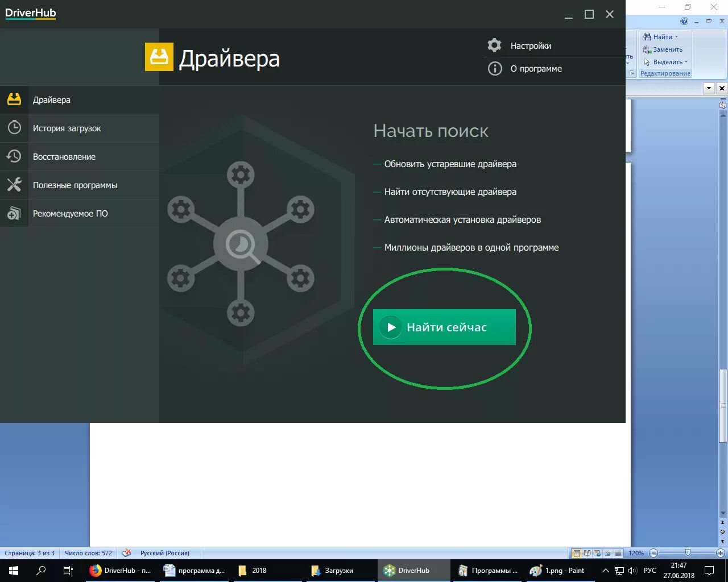The width and height of the screenshot is (728, 582).
Task: Click the Word zoom slider handle
Action: click(688, 553)
